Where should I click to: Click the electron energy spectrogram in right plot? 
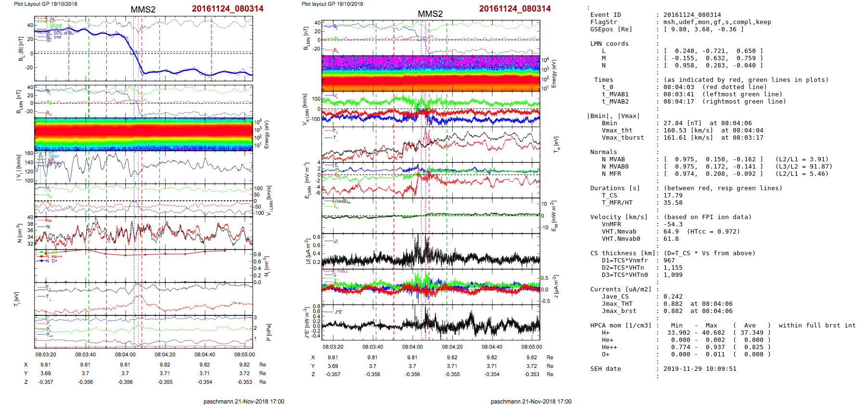tap(431, 73)
